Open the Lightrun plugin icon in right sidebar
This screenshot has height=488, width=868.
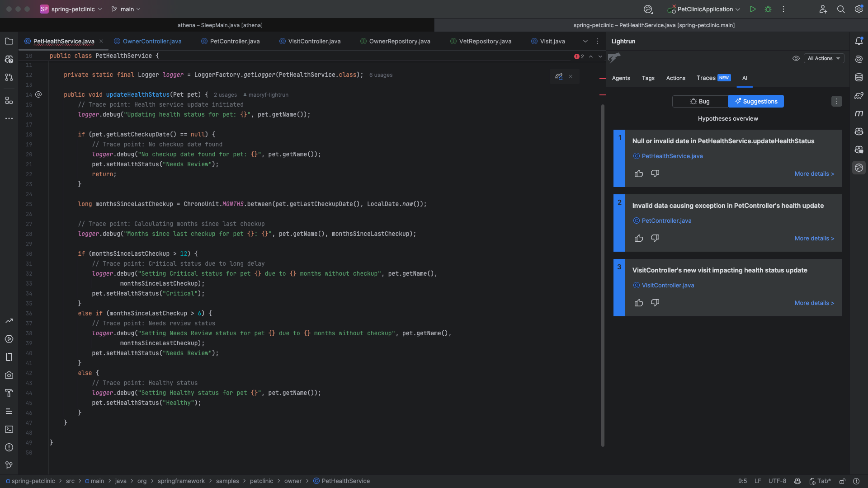pos(859,167)
